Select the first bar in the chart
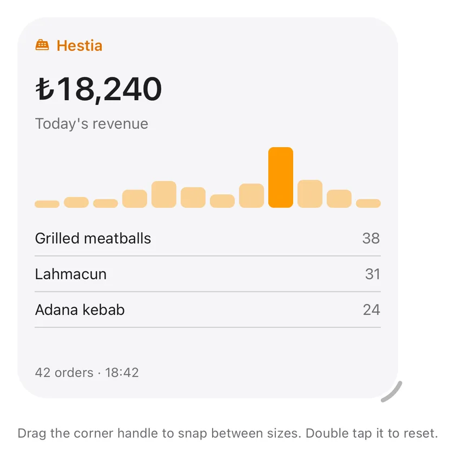This screenshot has width=476, height=466. click(47, 204)
